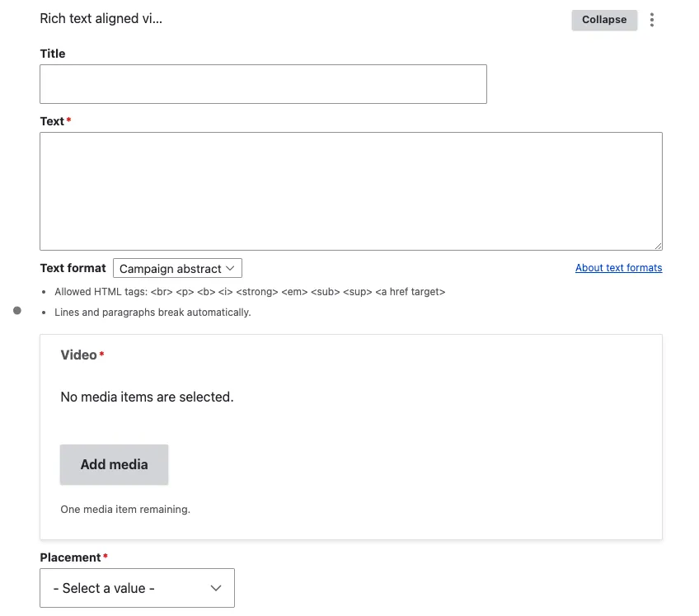Click the 'Rich text aligned vi...' heading
699x616 pixels.
click(x=101, y=19)
